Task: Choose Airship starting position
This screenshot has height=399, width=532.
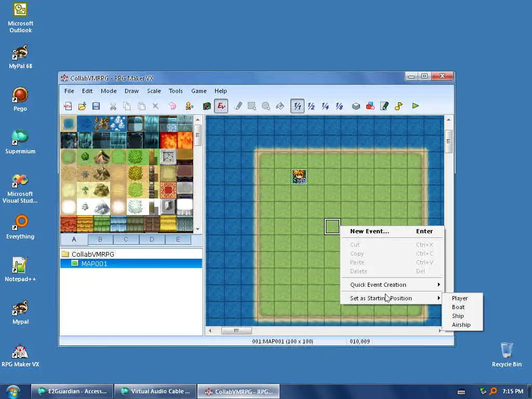Action: click(462, 325)
